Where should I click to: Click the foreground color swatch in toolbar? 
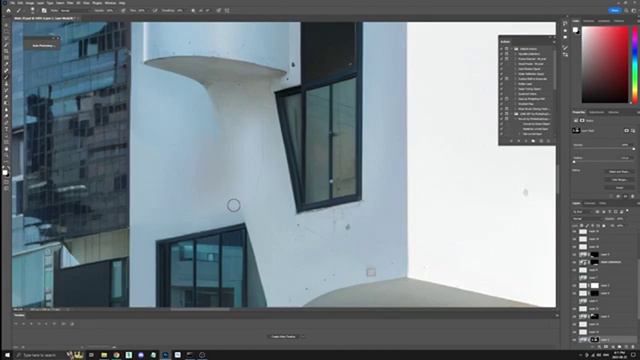(5, 173)
